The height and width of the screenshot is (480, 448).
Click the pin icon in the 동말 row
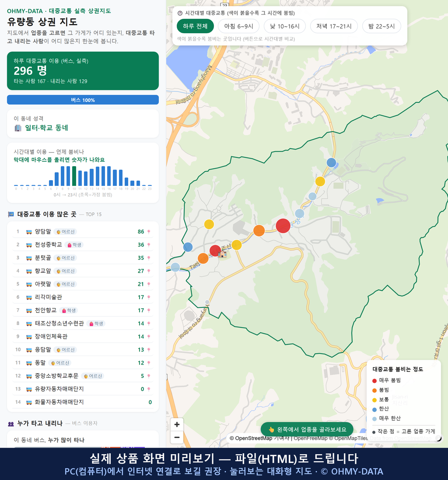click(x=149, y=363)
